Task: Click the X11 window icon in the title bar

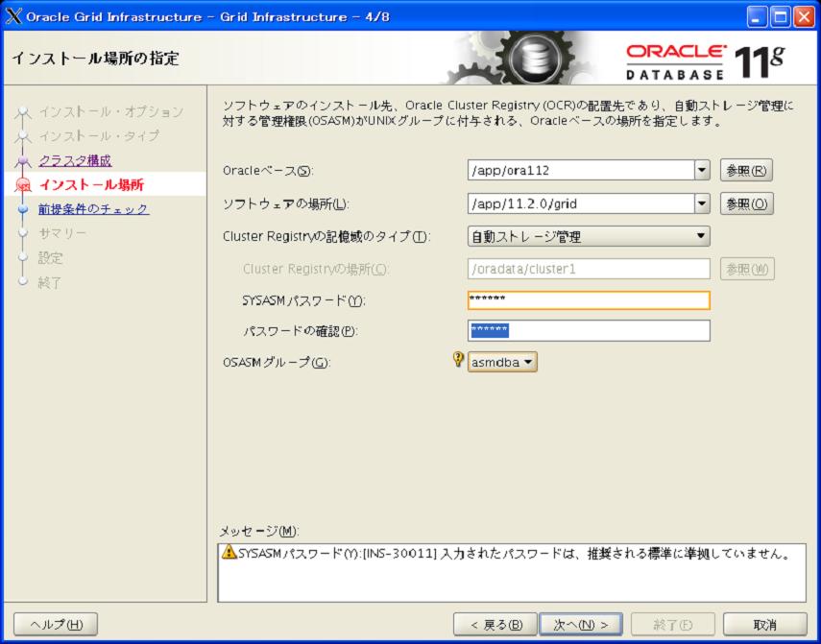Action: pyautogui.click(x=14, y=16)
